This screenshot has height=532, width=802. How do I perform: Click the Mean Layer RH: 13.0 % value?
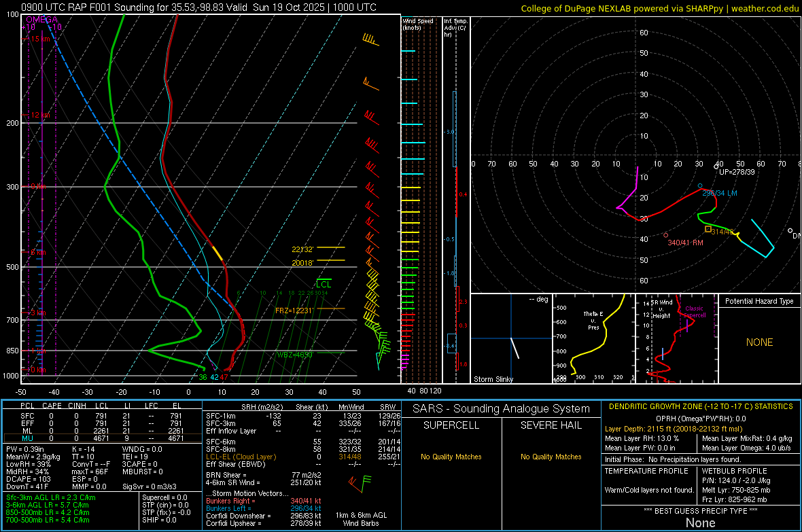pyautogui.click(x=642, y=438)
